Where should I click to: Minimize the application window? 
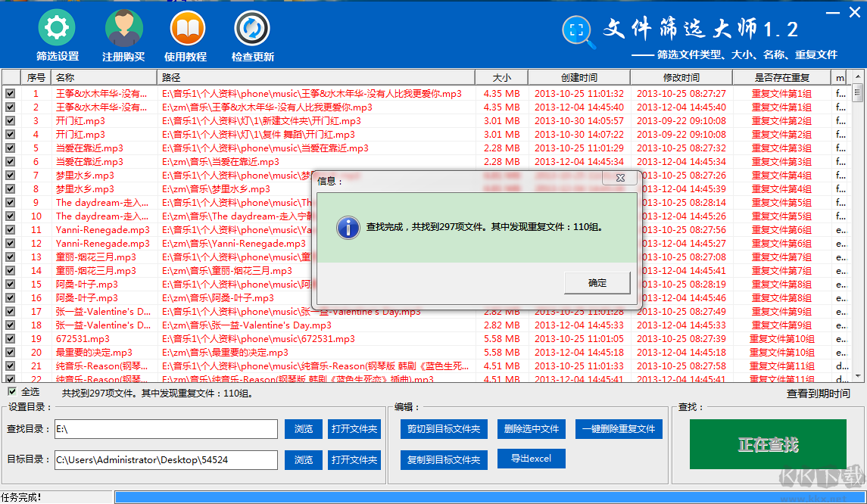[x=832, y=13]
